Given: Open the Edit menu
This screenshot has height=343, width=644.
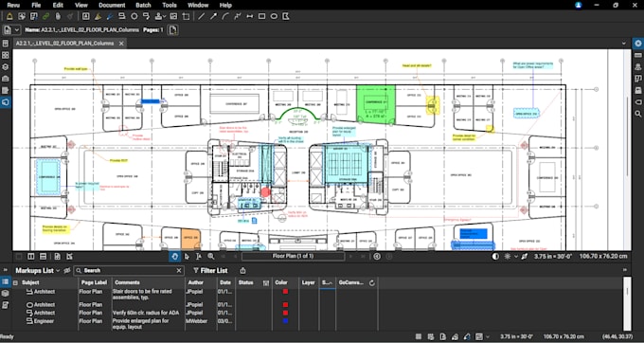Looking at the screenshot, I should (x=58, y=6).
